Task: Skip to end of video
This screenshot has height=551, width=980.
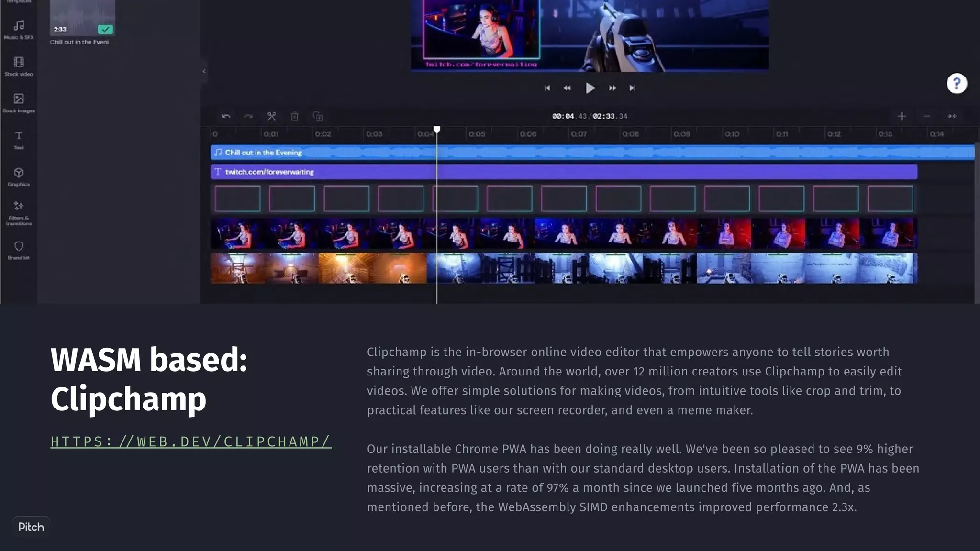Action: click(x=632, y=88)
